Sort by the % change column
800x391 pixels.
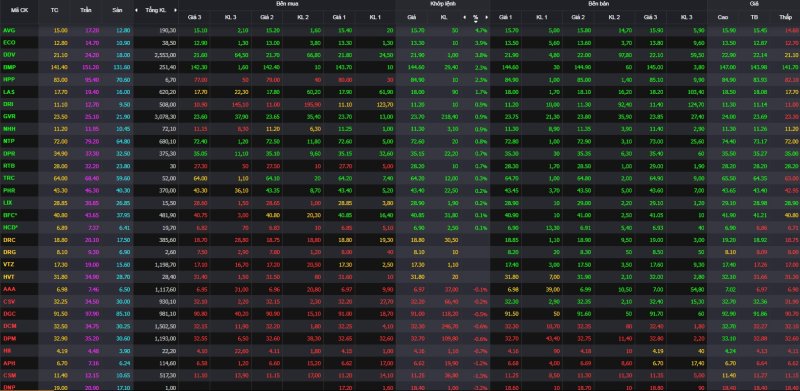[476, 17]
